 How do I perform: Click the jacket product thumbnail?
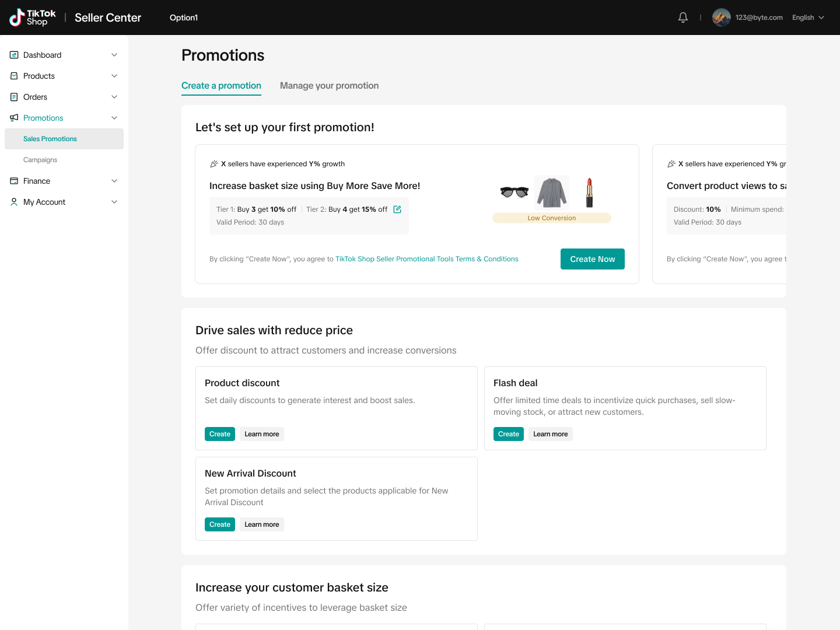(552, 192)
